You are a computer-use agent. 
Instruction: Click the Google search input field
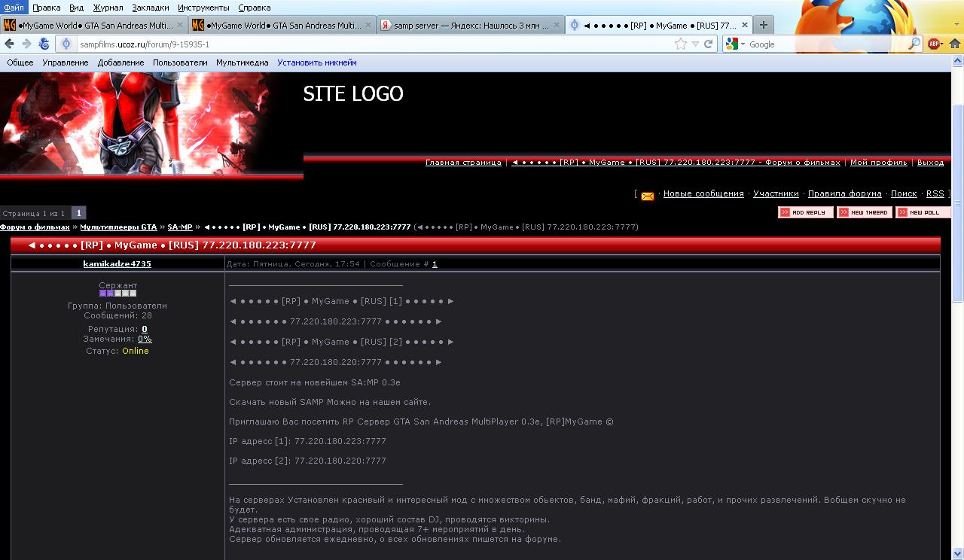pyautogui.click(x=827, y=44)
